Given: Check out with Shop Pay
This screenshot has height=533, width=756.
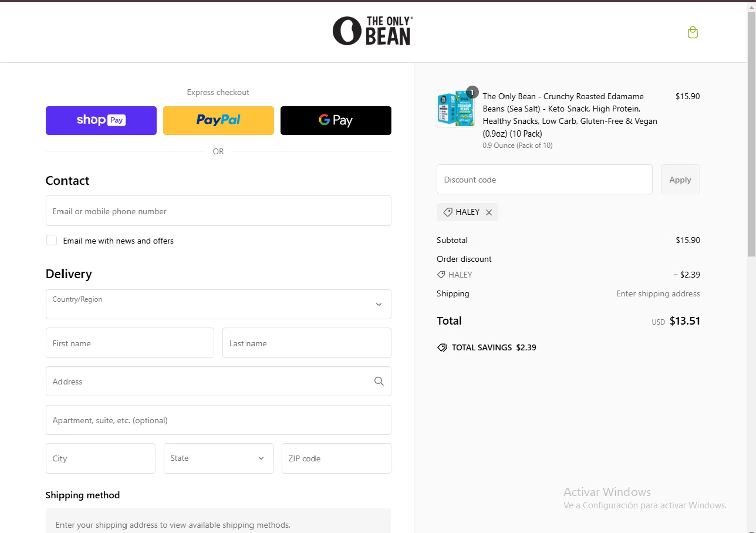Looking at the screenshot, I should click(x=101, y=120).
